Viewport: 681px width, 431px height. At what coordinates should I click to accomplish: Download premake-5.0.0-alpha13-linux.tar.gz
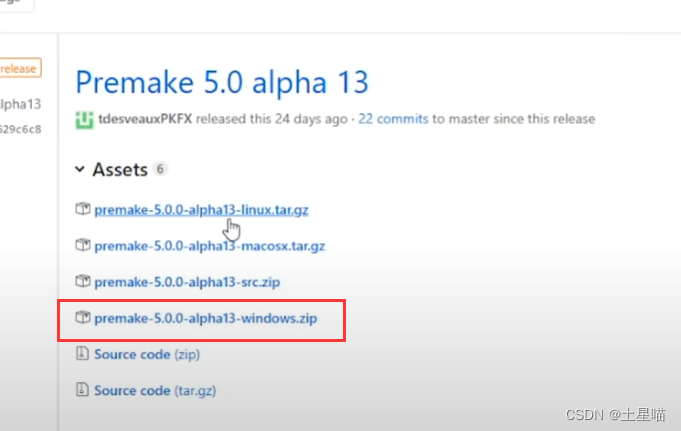click(x=202, y=210)
